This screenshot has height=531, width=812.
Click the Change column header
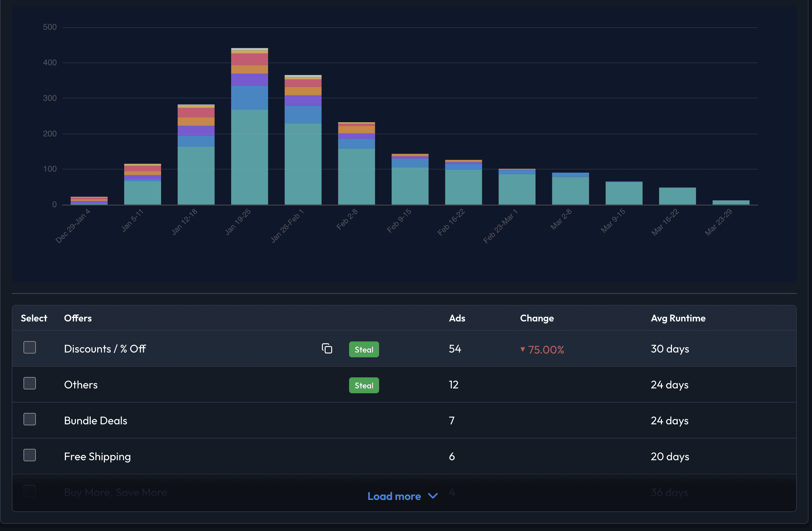tap(537, 318)
